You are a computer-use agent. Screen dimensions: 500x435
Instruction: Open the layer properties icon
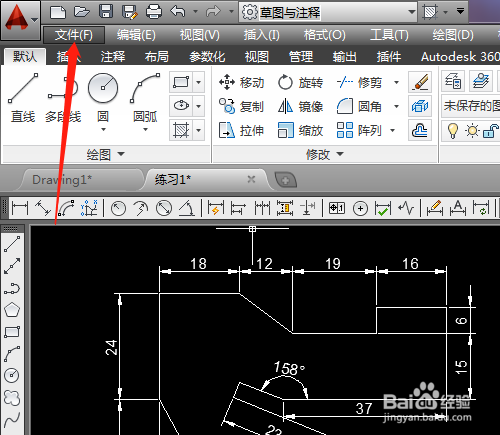(453, 81)
